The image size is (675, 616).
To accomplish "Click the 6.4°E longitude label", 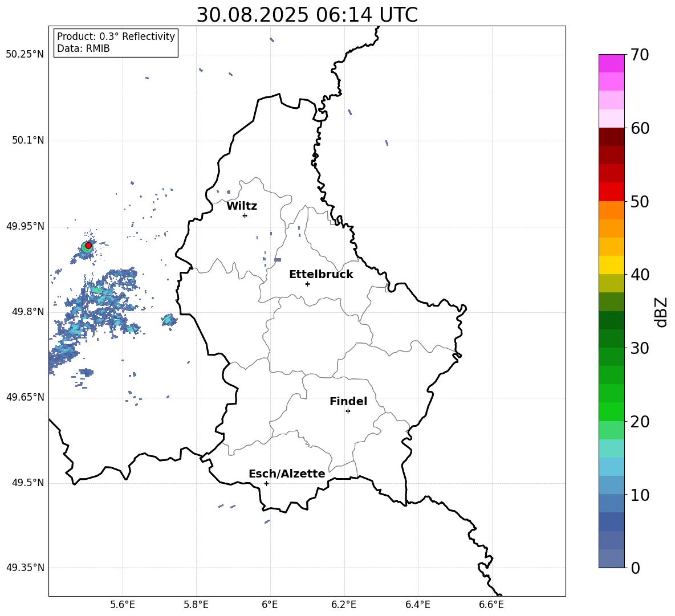I will tap(418, 605).
